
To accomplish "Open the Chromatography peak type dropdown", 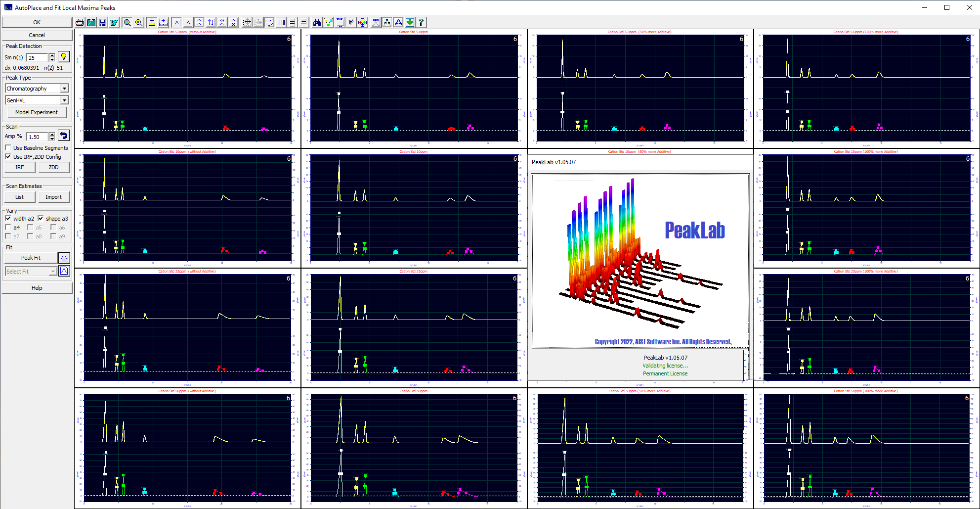I will click(x=64, y=88).
